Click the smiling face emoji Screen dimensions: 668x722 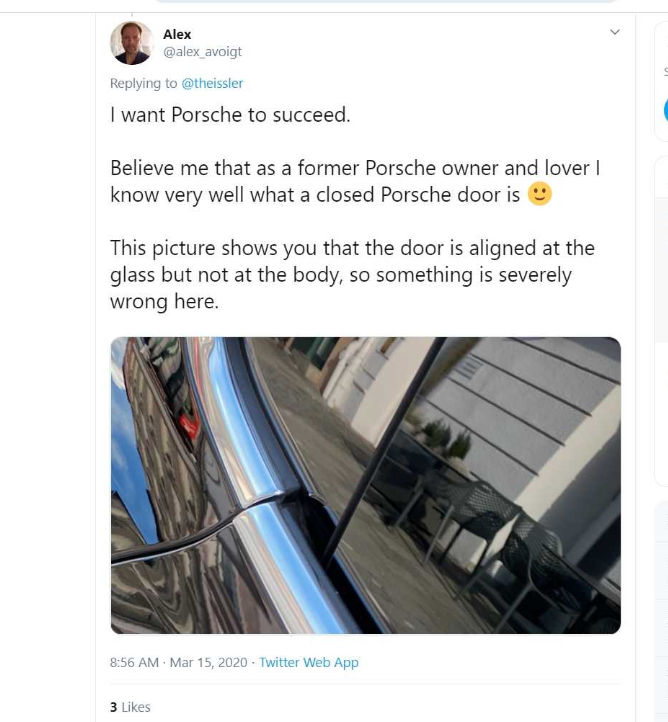click(x=539, y=194)
